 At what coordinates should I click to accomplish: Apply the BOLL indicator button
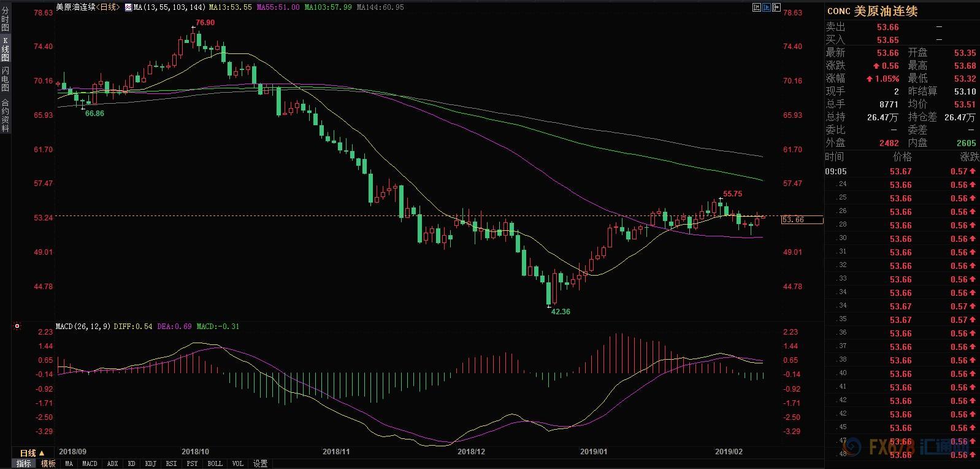[x=215, y=463]
